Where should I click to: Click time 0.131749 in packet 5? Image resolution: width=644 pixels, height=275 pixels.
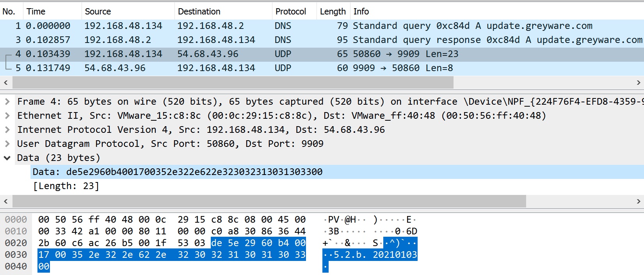click(x=48, y=68)
